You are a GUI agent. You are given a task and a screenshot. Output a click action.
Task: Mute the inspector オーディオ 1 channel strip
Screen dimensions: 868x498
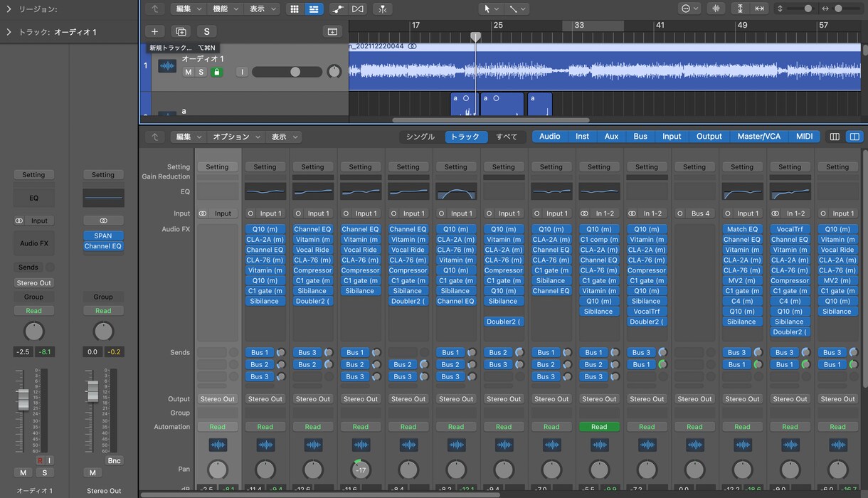(23, 473)
